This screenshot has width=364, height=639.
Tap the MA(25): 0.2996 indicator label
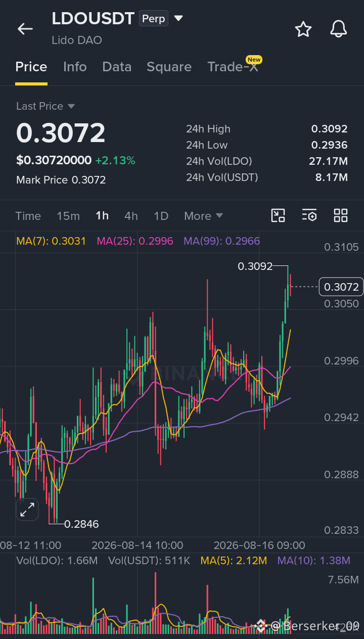(135, 241)
